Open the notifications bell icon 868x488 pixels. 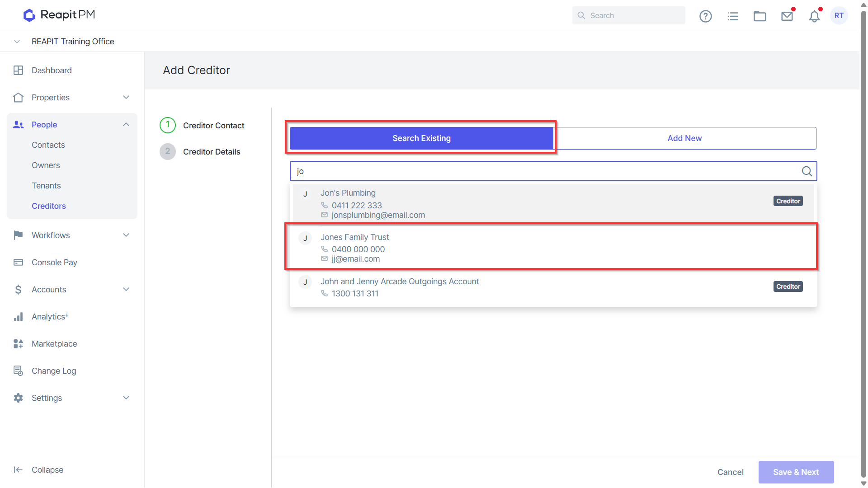coord(814,16)
